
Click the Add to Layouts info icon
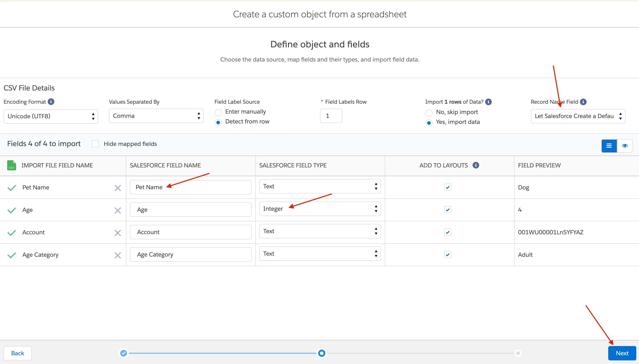click(x=476, y=165)
